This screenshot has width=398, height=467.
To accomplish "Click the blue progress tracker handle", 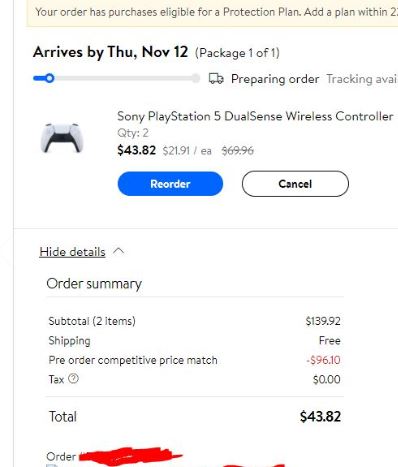I will [x=49, y=78].
